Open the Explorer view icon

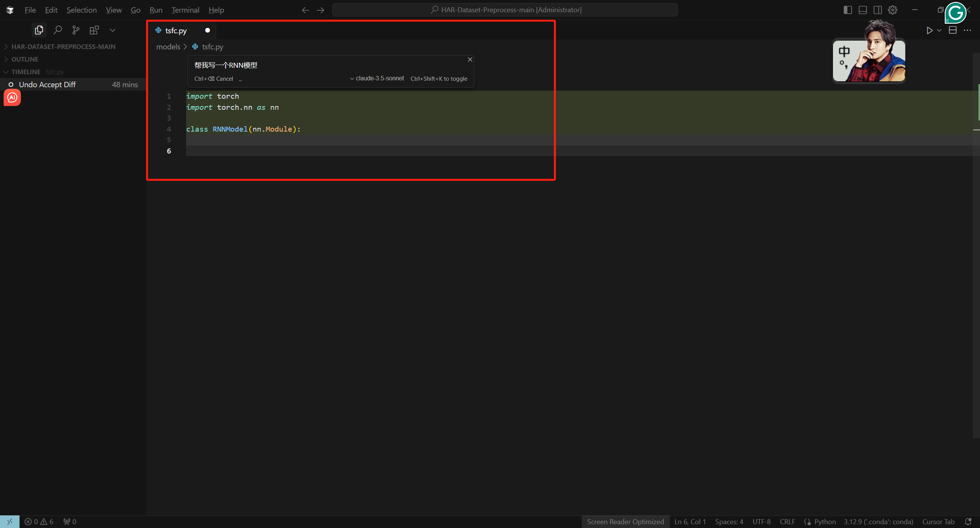[39, 30]
